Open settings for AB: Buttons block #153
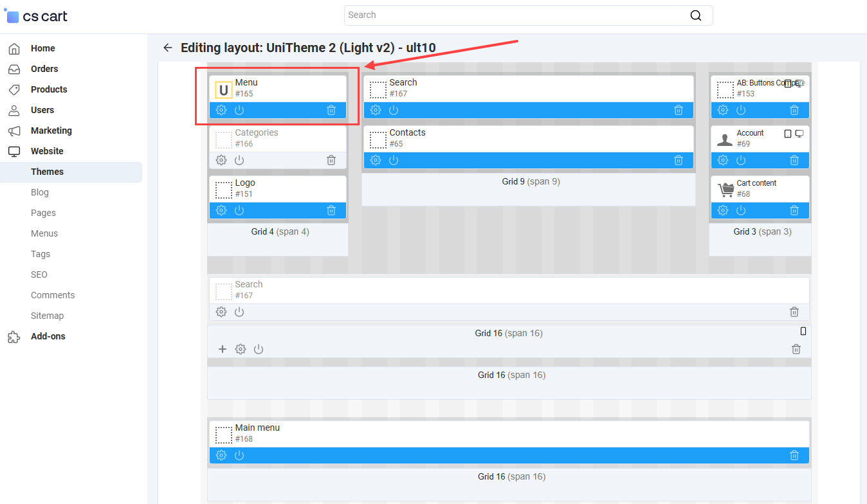Viewport: 867px width, 504px height. [x=723, y=110]
